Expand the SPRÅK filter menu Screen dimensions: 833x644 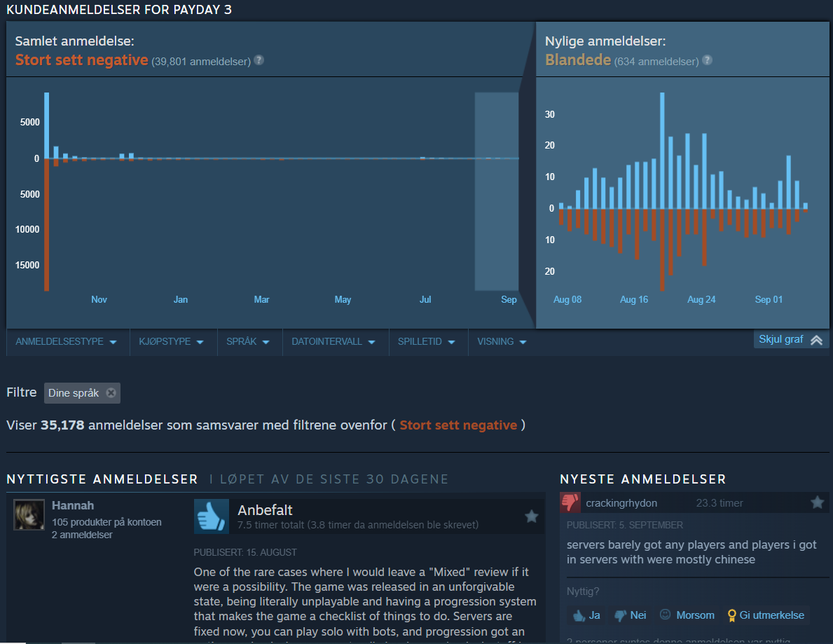[247, 342]
